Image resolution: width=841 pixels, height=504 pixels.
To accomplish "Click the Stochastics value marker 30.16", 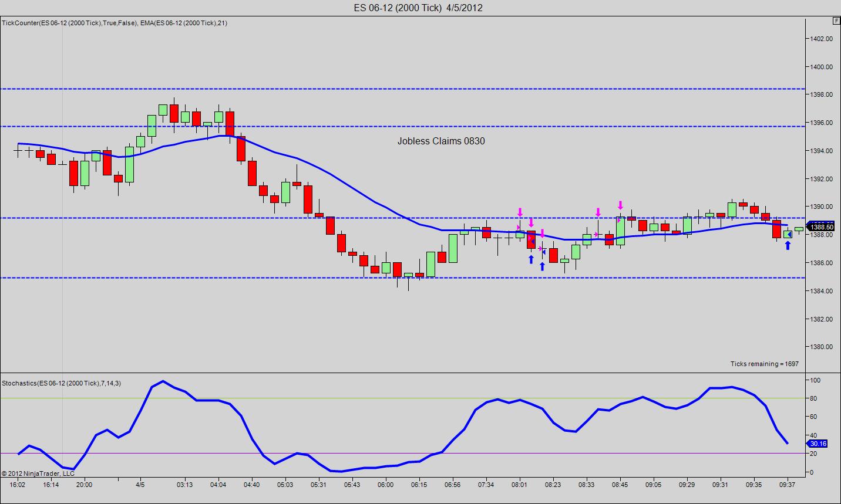I will [x=817, y=444].
